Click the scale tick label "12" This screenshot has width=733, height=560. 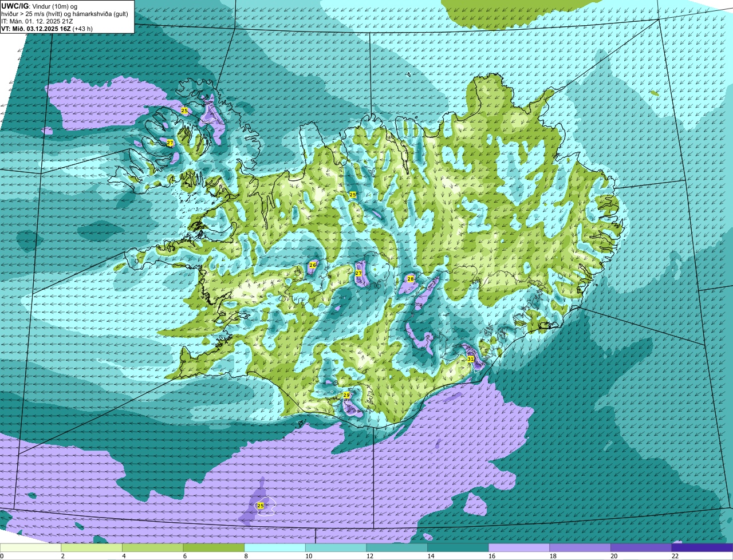(370, 556)
